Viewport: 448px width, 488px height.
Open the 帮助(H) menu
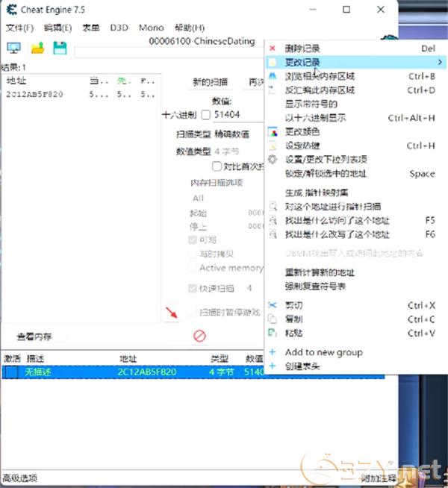click(190, 28)
